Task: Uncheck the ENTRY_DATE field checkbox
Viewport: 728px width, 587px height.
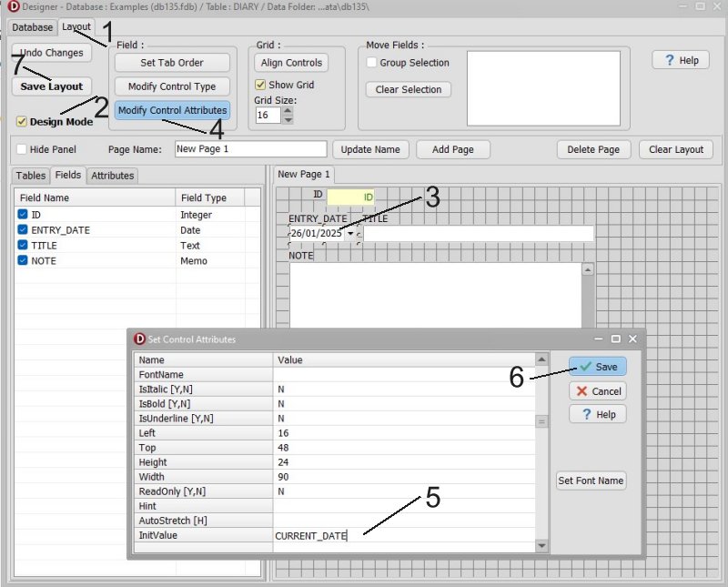Action: pos(22,229)
